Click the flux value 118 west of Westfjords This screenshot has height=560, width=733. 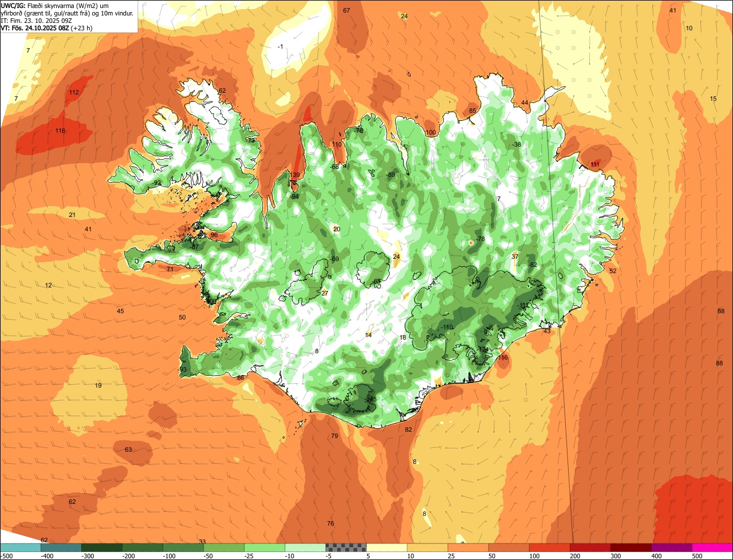60,131
